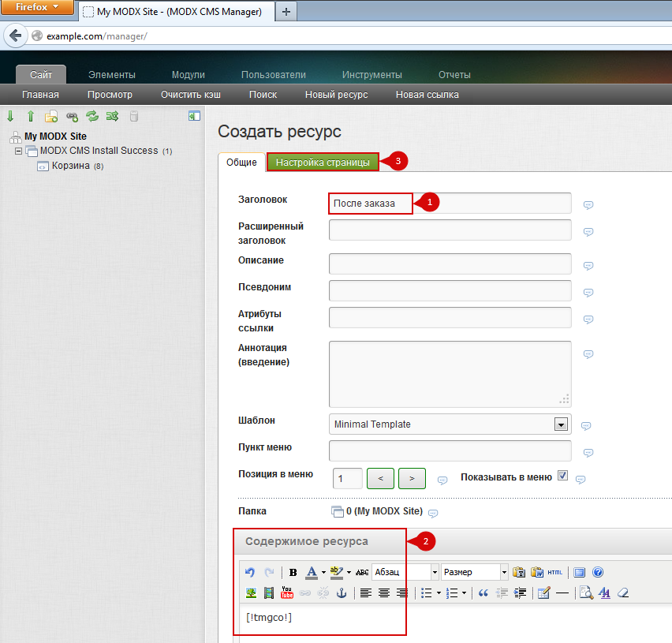Open the Элементы top menu
672x643 pixels.
[111, 75]
